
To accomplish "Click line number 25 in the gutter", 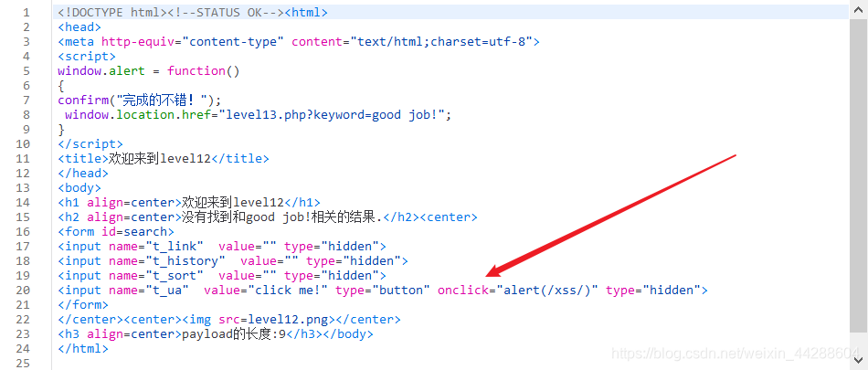I will pyautogui.click(x=23, y=364).
